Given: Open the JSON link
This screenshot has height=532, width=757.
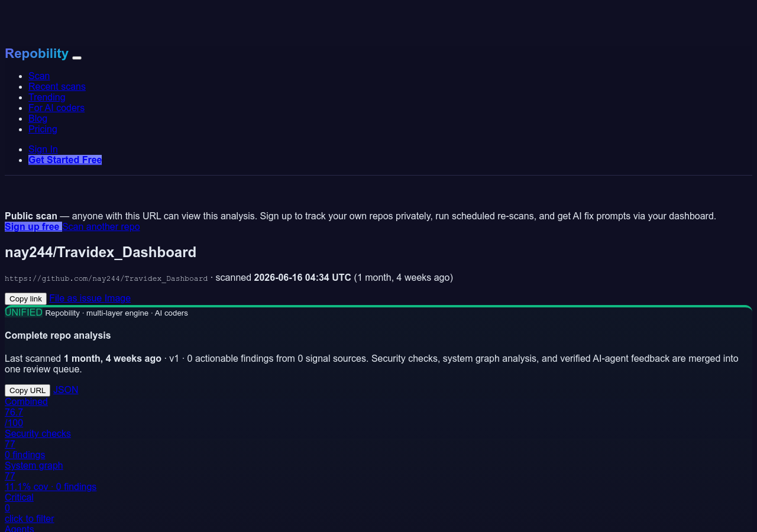Looking at the screenshot, I should click(66, 390).
